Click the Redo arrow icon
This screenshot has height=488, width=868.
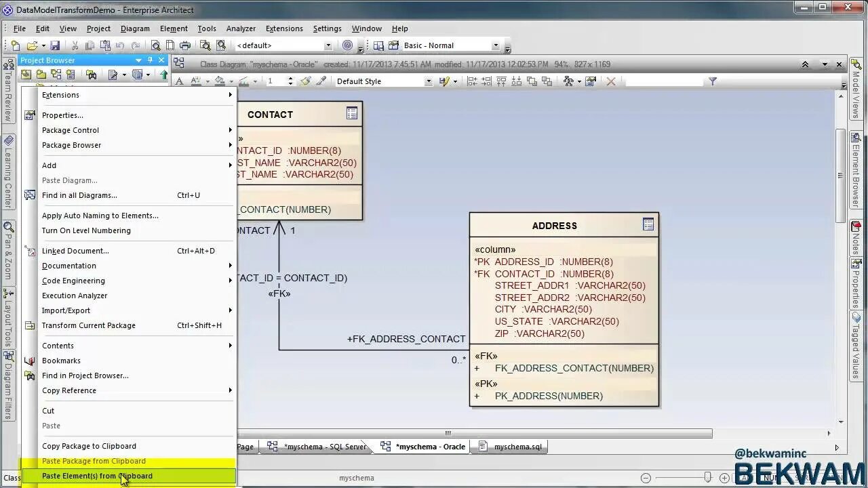(136, 45)
